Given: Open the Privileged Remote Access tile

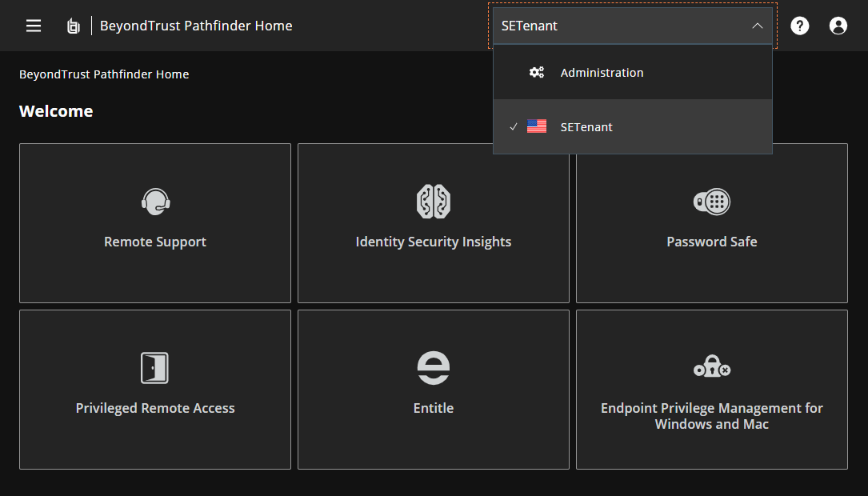Looking at the screenshot, I should (x=155, y=390).
